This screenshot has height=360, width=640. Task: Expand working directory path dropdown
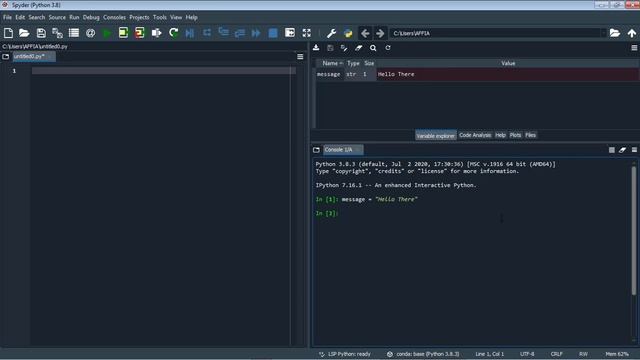point(603,33)
